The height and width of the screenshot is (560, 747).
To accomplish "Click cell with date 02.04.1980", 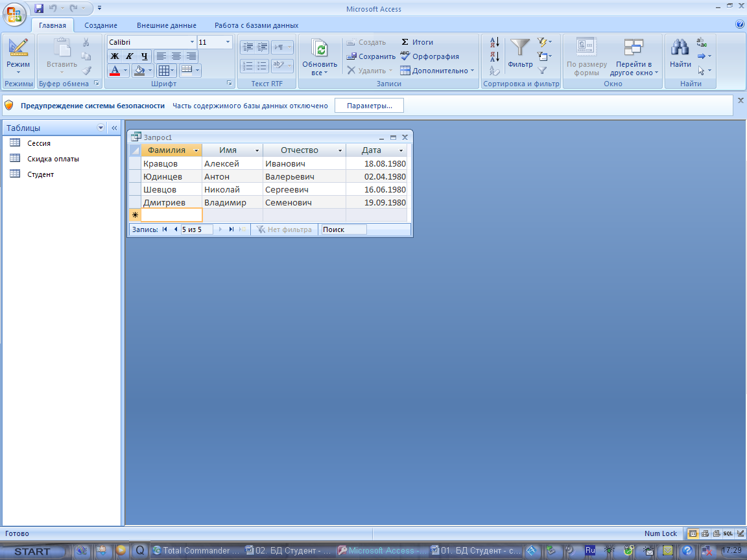I will point(376,176).
